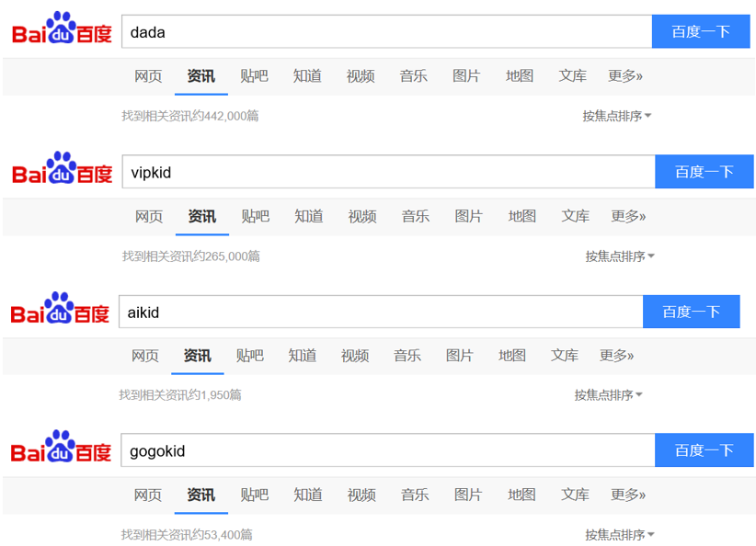Image resolution: width=756 pixels, height=546 pixels.
Task: Switch to 视频 tab in the gogokid search
Action: click(x=361, y=495)
